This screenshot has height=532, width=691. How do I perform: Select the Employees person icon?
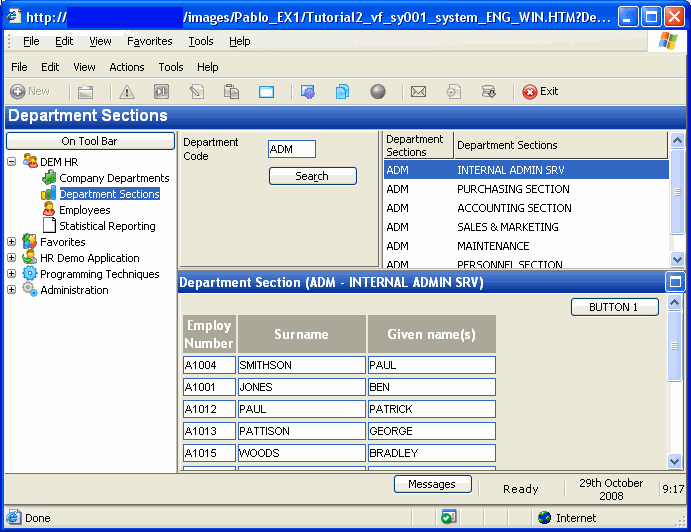click(49, 210)
